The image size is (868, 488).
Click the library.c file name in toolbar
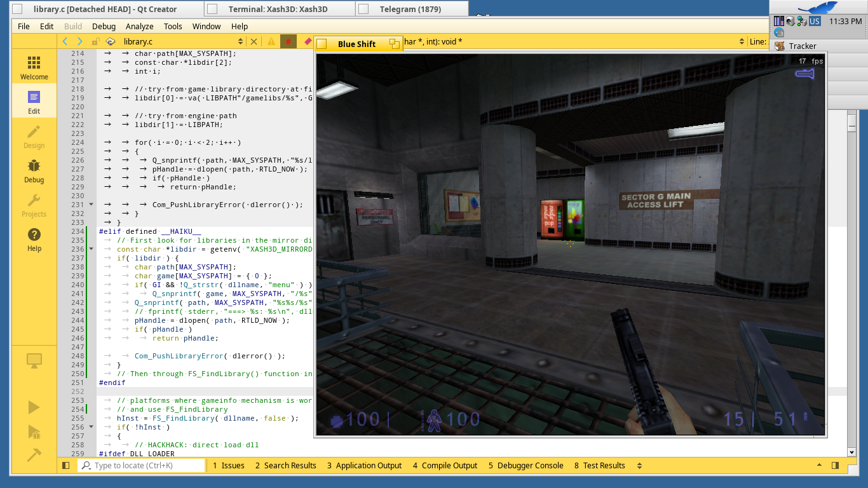click(138, 41)
